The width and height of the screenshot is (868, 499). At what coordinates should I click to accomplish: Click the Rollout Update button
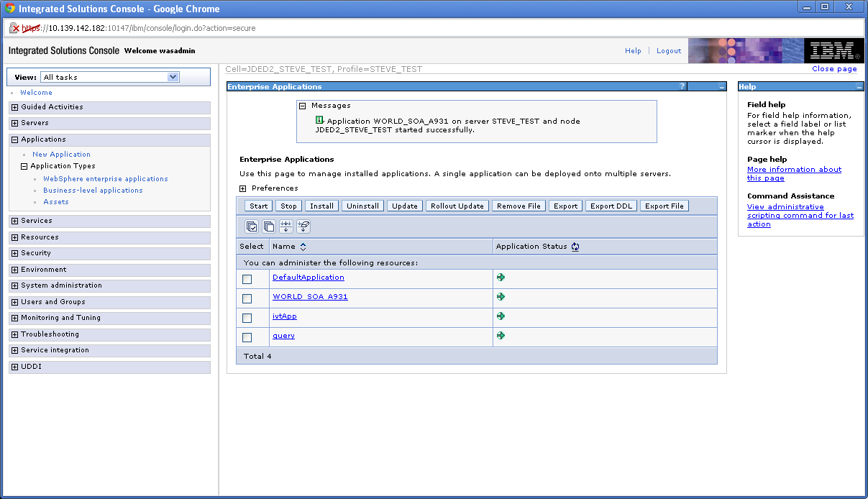(x=457, y=206)
